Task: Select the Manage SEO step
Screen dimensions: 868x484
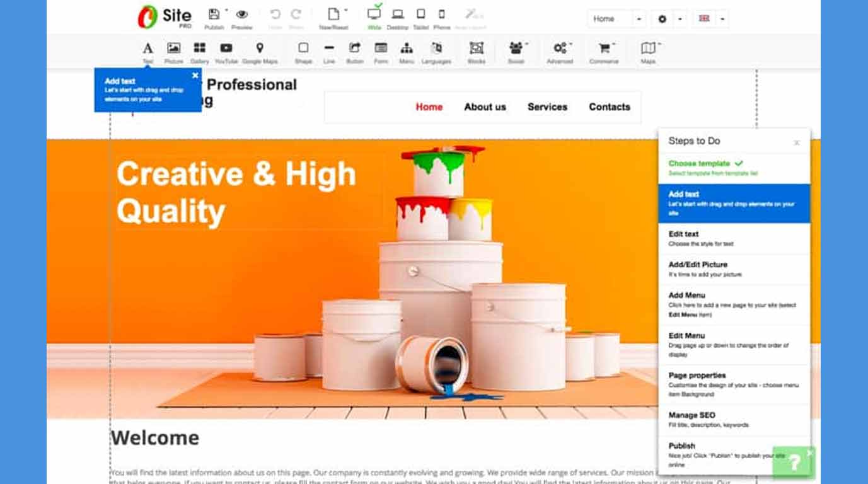Action: coord(734,420)
